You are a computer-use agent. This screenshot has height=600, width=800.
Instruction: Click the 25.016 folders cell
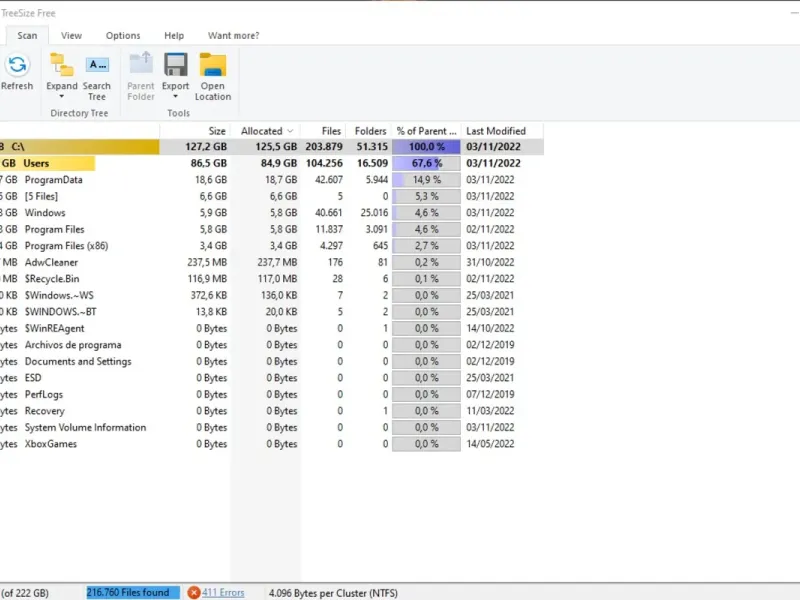point(374,213)
